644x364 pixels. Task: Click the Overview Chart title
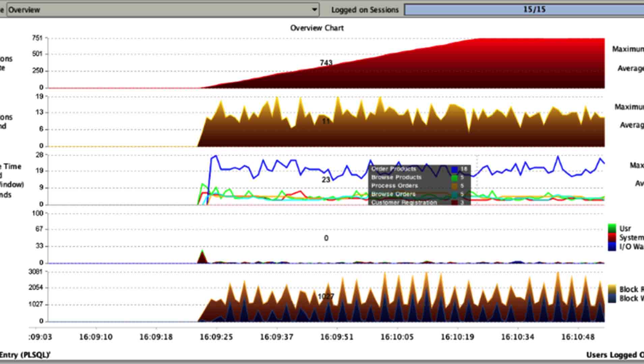[317, 28]
